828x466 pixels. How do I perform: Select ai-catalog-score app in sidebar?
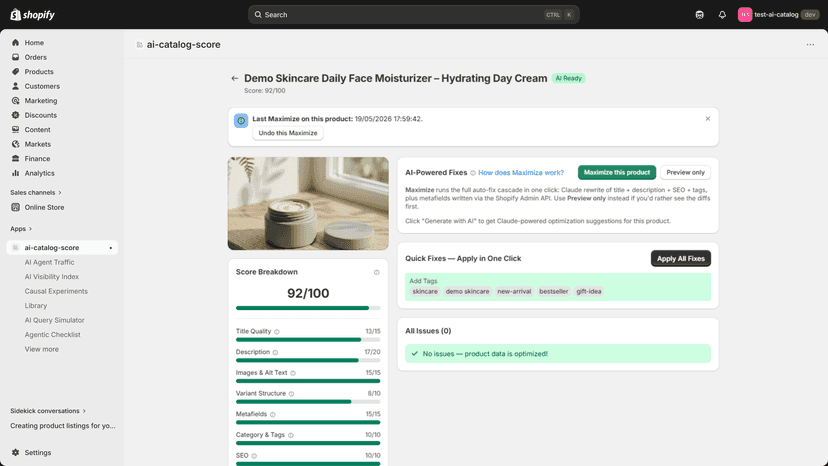tap(62, 247)
